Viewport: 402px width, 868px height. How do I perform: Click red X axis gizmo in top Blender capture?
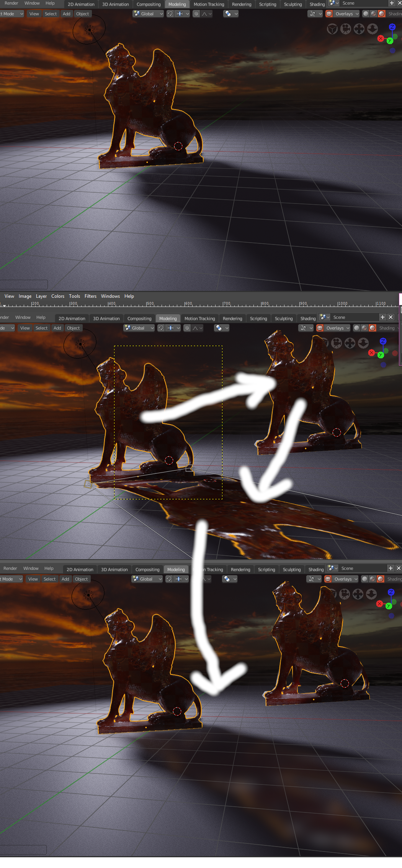(x=381, y=38)
